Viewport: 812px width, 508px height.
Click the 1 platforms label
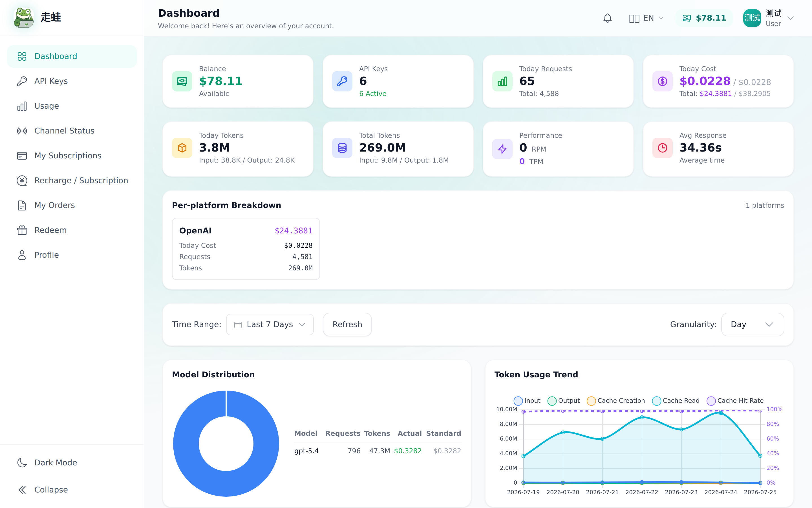click(x=765, y=205)
